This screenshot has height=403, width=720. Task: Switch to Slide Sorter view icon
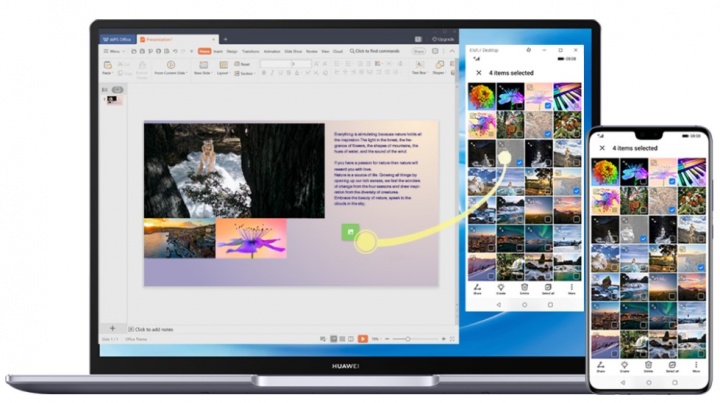(342, 339)
